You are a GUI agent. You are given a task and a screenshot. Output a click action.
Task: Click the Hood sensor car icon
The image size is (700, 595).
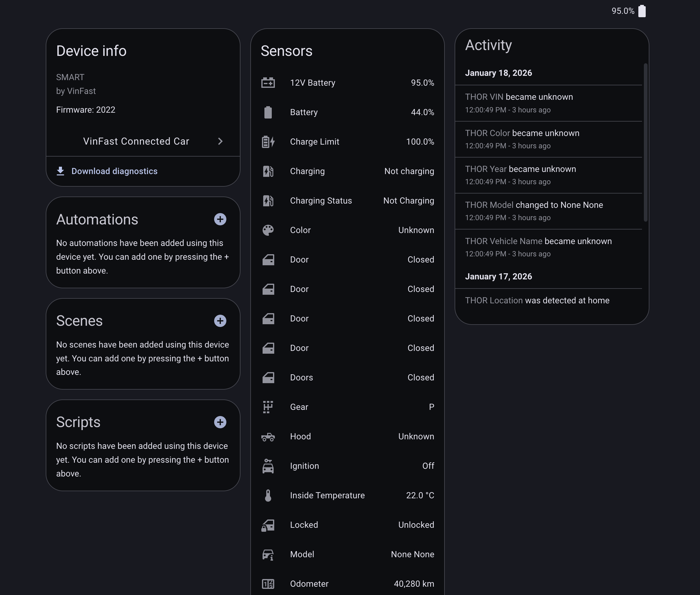[268, 437]
